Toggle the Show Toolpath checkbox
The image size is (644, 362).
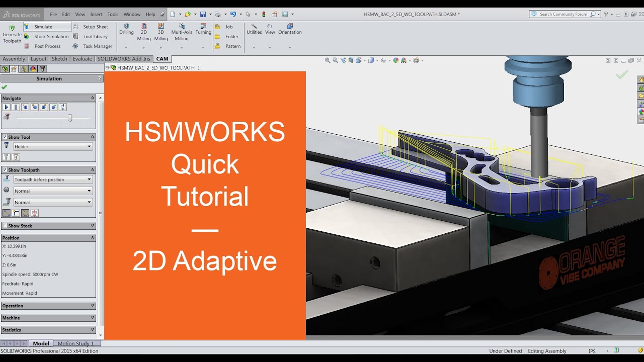coord(5,170)
